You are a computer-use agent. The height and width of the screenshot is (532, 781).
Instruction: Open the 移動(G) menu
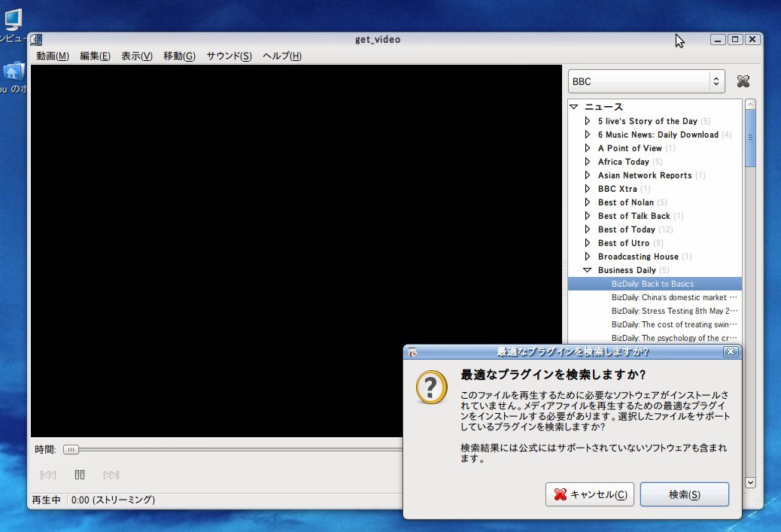tap(179, 56)
